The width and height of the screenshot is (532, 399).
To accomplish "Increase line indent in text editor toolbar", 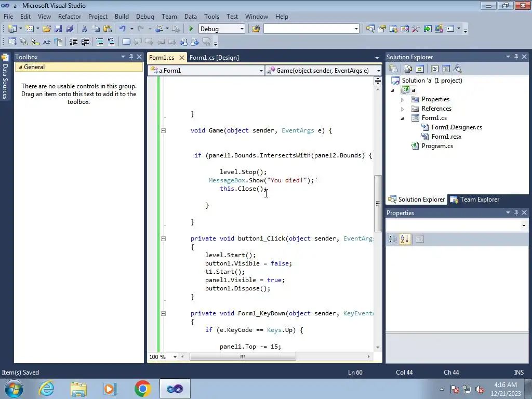I will click(x=85, y=42).
